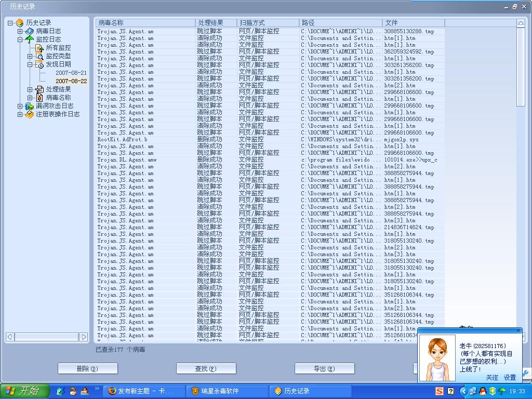The width and height of the screenshot is (532, 399).
Task: Expand the 病毒日志 node
Action: [20, 31]
